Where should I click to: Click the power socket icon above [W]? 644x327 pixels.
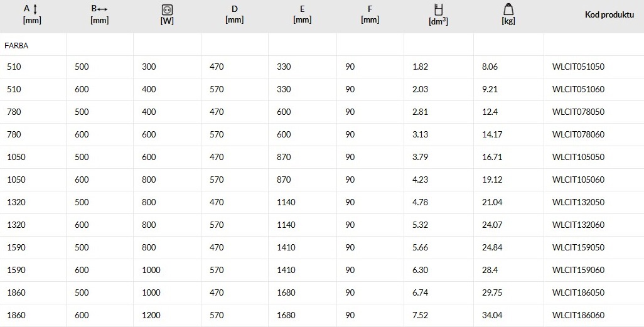167,9
